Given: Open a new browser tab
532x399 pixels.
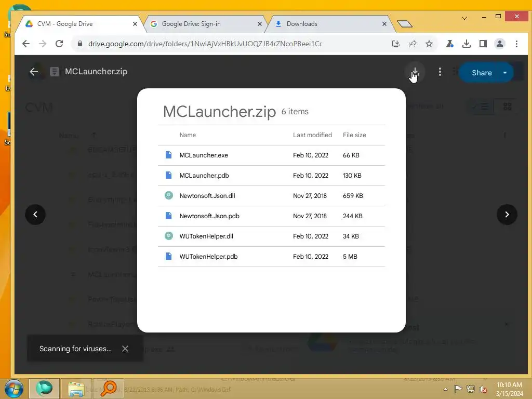Looking at the screenshot, I should [x=404, y=24].
